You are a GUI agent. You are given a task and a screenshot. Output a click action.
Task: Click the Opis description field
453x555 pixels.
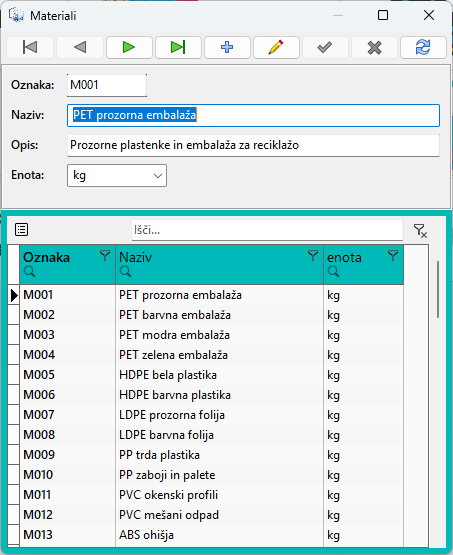tap(253, 145)
